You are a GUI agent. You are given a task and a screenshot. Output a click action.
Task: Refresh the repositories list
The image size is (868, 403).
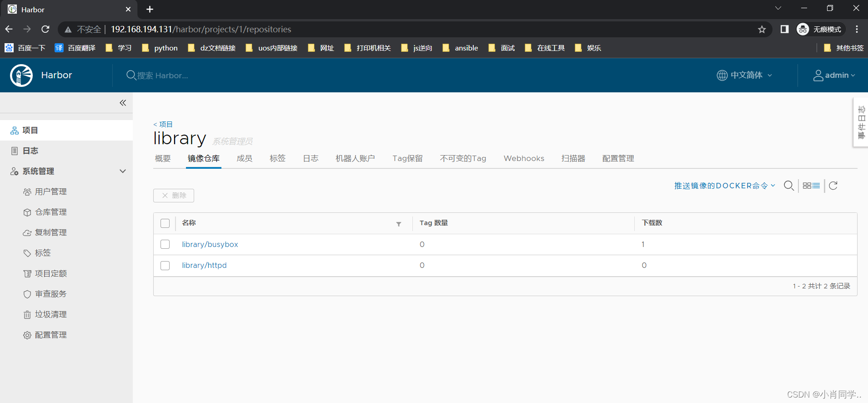coord(833,186)
